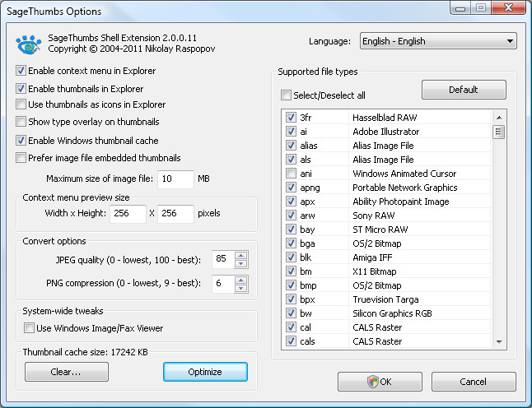Select the Adobe Illustrator description text
532x408 pixels.
point(385,132)
